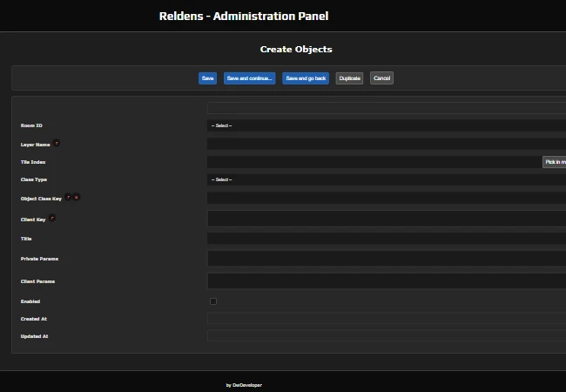The image size is (566, 392).
Task: Click the 'Enabled' field label
Action: 30,301
